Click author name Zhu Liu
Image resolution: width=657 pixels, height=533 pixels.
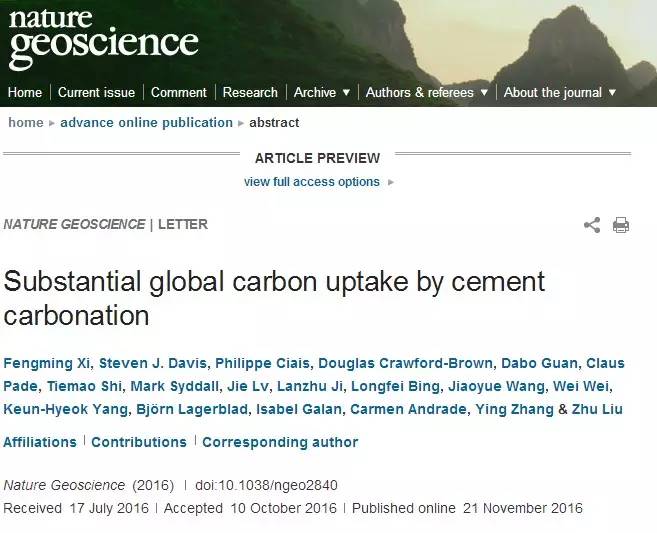[597, 409]
